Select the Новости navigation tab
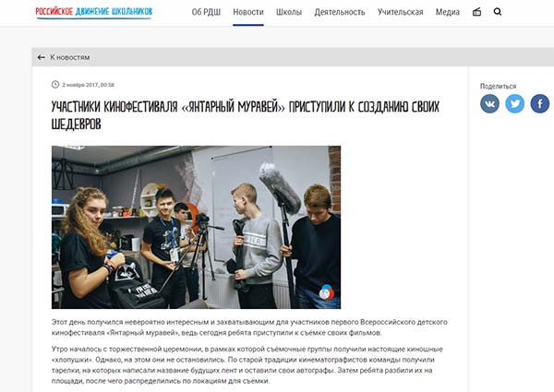Viewport: 554px width, 392px height. coord(248,12)
